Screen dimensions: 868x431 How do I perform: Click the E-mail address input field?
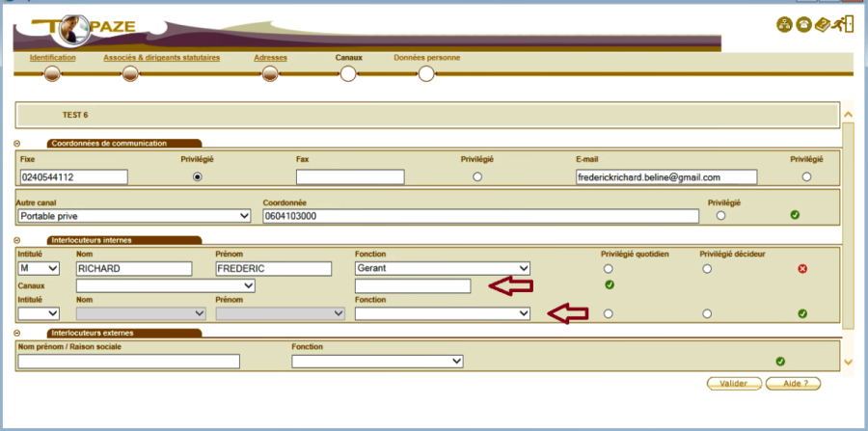(665, 177)
